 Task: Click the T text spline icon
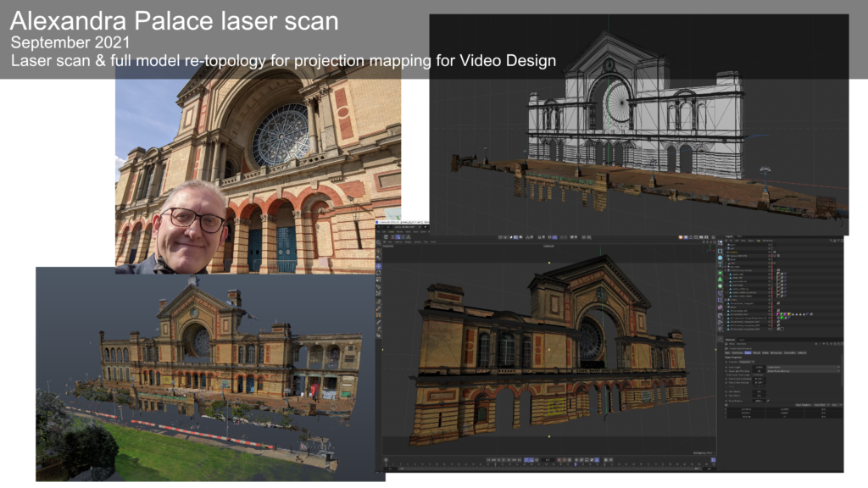pyautogui.click(x=721, y=264)
